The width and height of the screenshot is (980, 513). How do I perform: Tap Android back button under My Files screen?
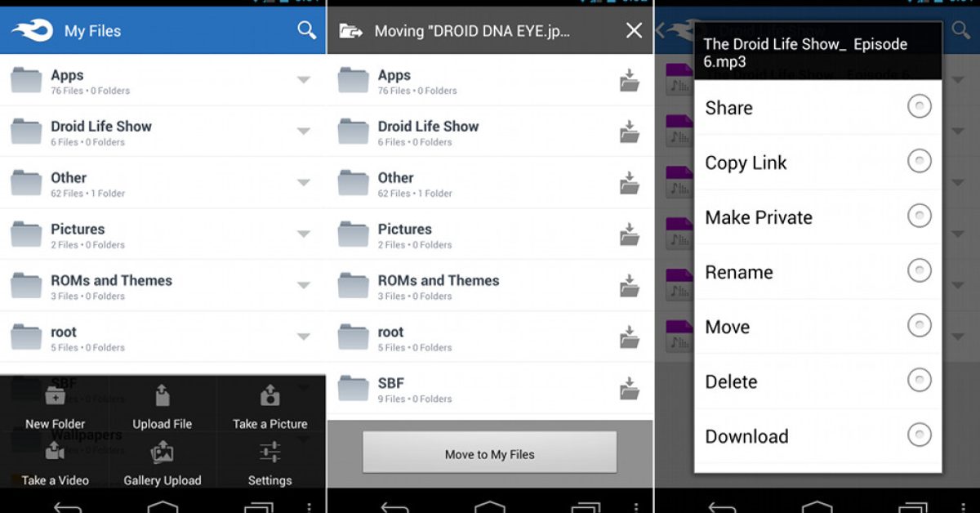click(x=68, y=506)
